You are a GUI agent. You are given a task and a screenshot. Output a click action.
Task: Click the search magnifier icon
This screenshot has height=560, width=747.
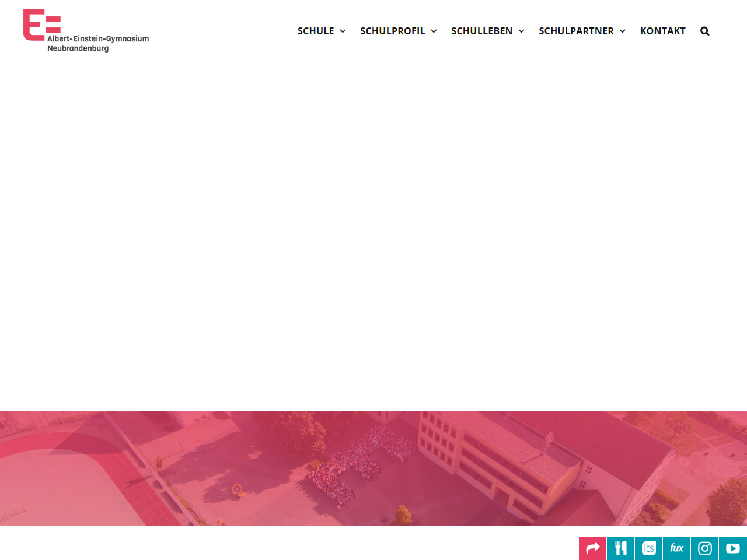704,32
